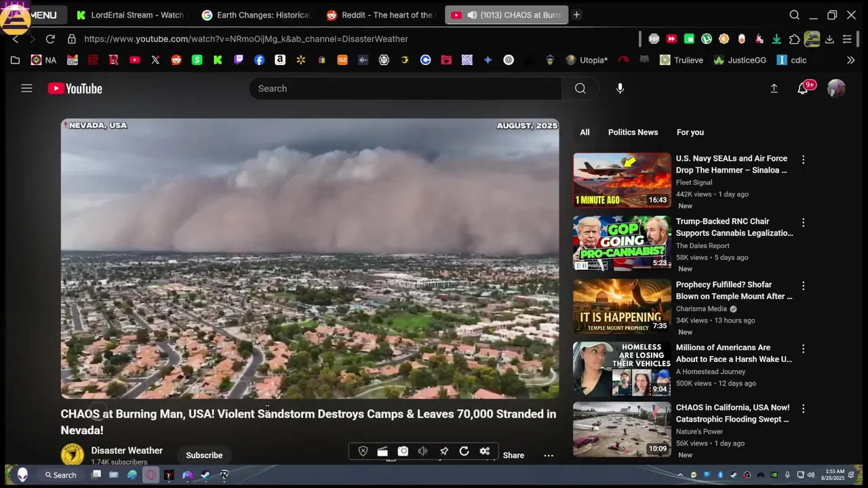The image size is (868, 488).
Task: Click the pin icon in video popup toolbar
Action: click(444, 451)
